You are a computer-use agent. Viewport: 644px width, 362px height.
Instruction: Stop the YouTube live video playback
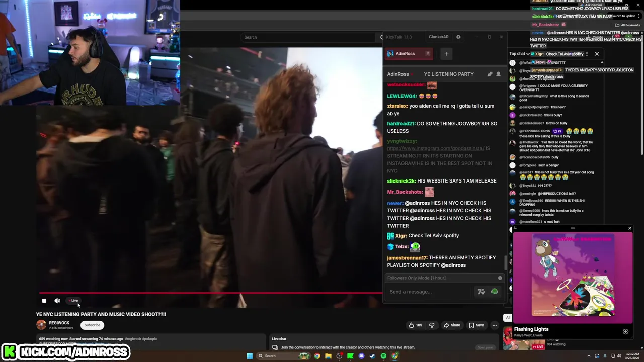[x=44, y=301]
